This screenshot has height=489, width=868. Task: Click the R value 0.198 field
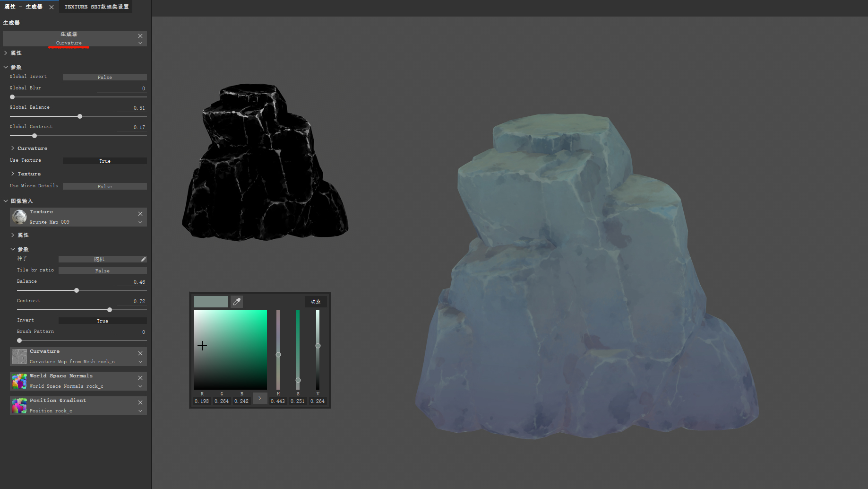coord(202,401)
